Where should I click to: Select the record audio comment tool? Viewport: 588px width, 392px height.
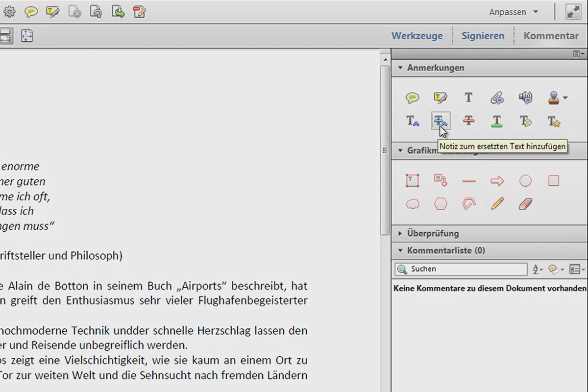click(x=525, y=98)
